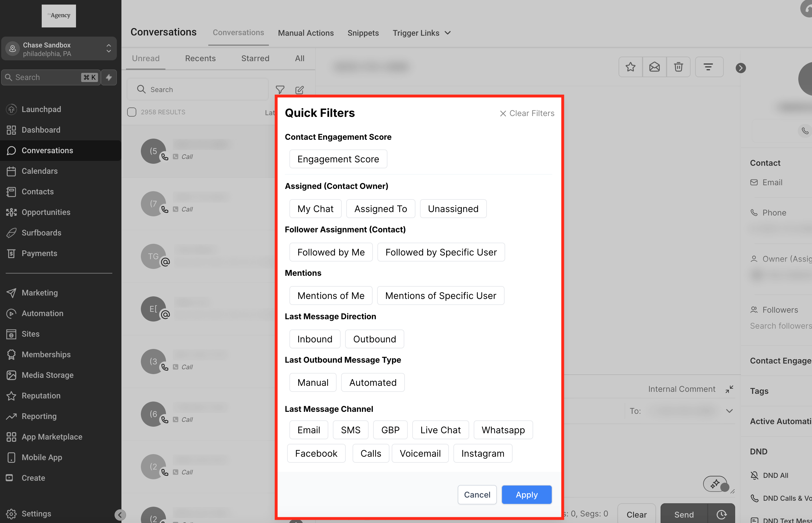The image size is (812, 523).
Task: Delete conversation with trash icon
Action: [x=678, y=67]
